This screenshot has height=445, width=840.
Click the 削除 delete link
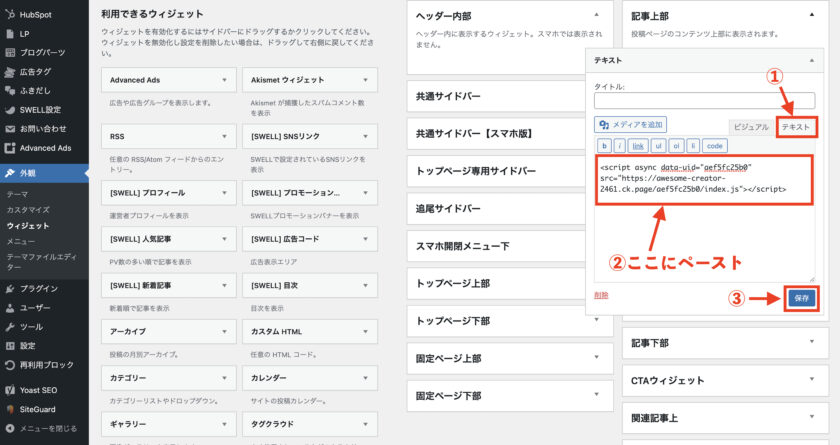(x=601, y=295)
